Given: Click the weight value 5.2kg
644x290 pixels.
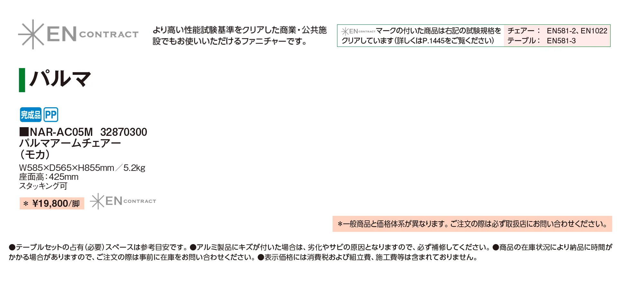Looking at the screenshot, I should [134, 168].
